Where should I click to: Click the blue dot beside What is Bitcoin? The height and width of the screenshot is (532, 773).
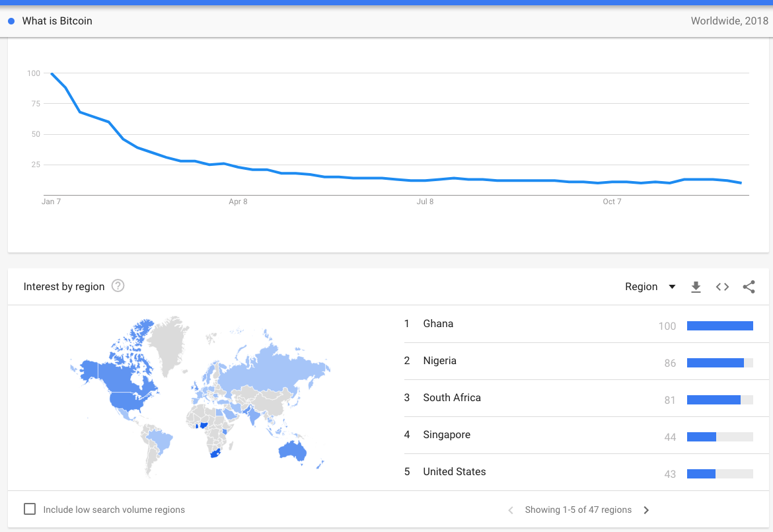click(11, 21)
